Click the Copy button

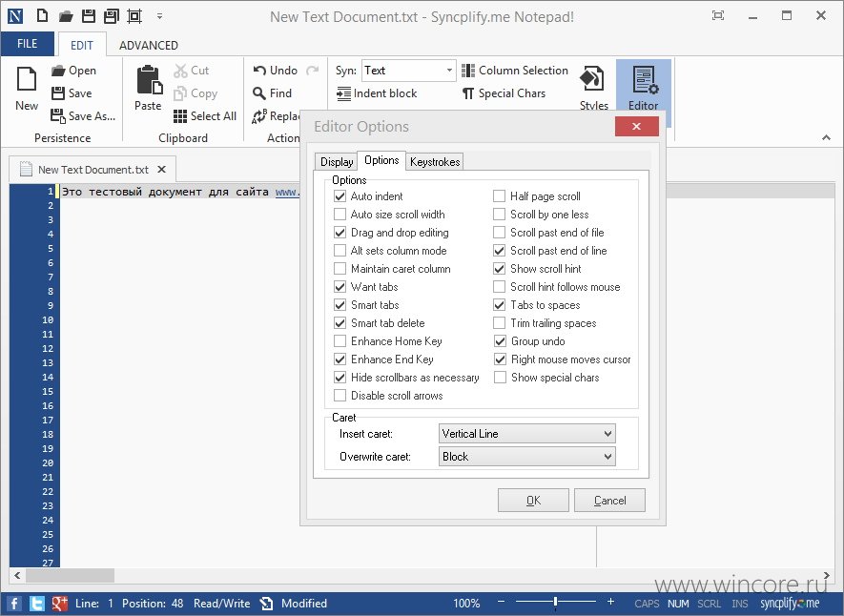pyautogui.click(x=196, y=93)
